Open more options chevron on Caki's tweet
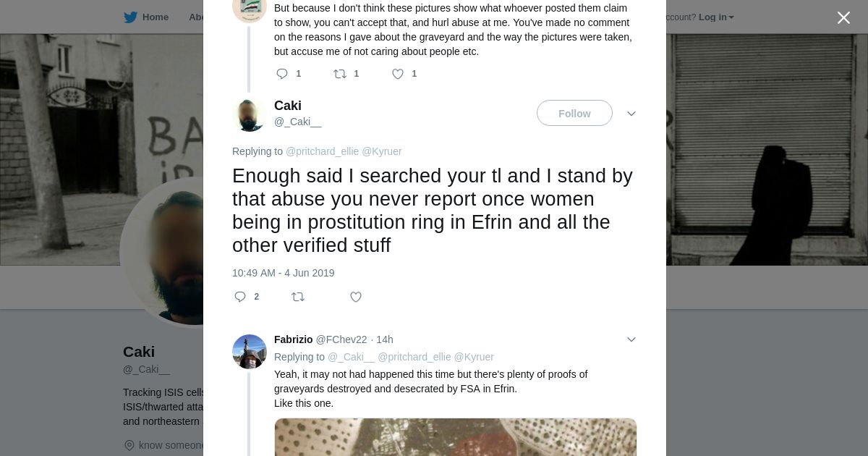The image size is (868, 456). coord(631,114)
